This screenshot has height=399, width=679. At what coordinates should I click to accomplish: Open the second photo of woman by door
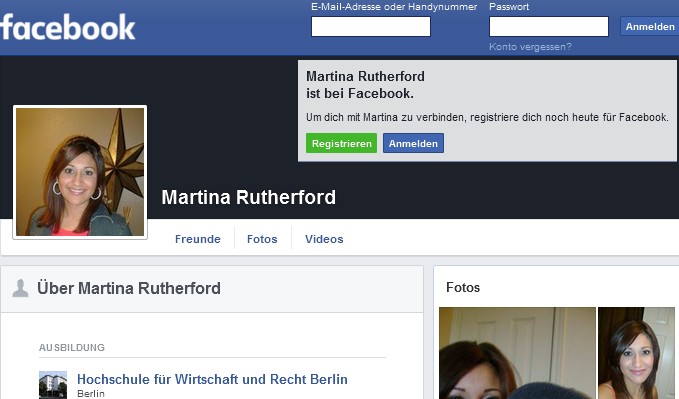pos(636,353)
